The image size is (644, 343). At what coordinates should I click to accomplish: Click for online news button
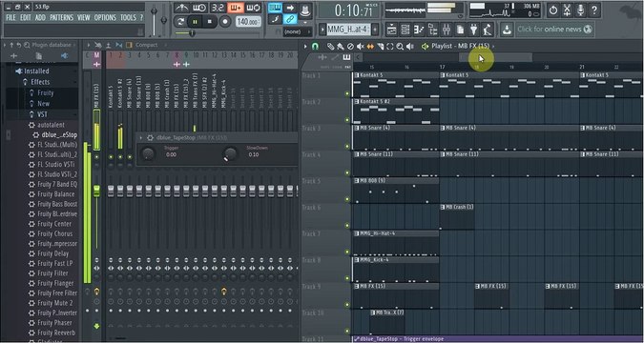click(554, 30)
